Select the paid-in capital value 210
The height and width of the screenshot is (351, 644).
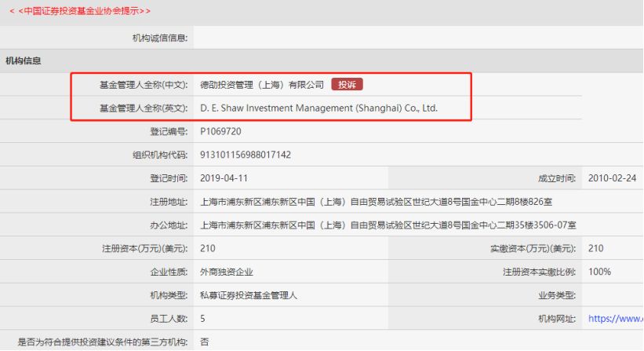click(x=595, y=248)
